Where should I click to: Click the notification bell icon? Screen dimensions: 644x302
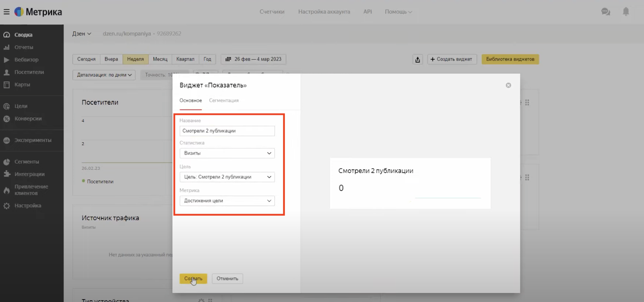click(x=625, y=12)
